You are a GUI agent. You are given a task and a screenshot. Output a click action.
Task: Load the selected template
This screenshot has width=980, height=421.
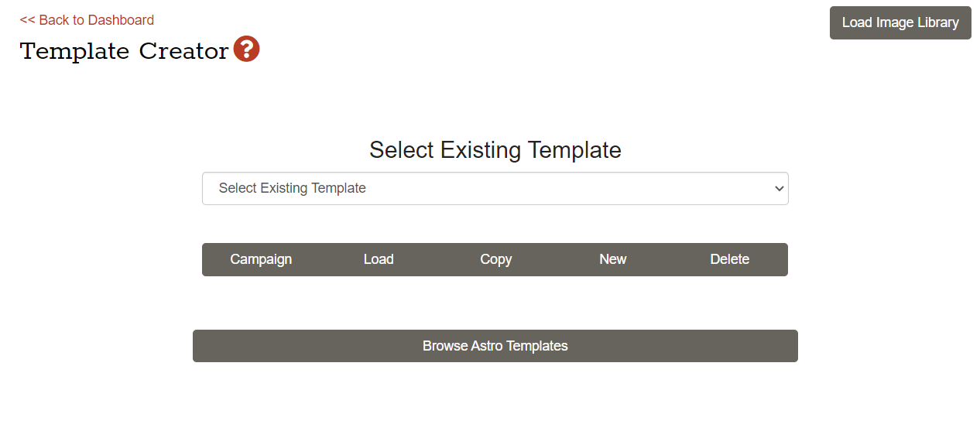(379, 259)
